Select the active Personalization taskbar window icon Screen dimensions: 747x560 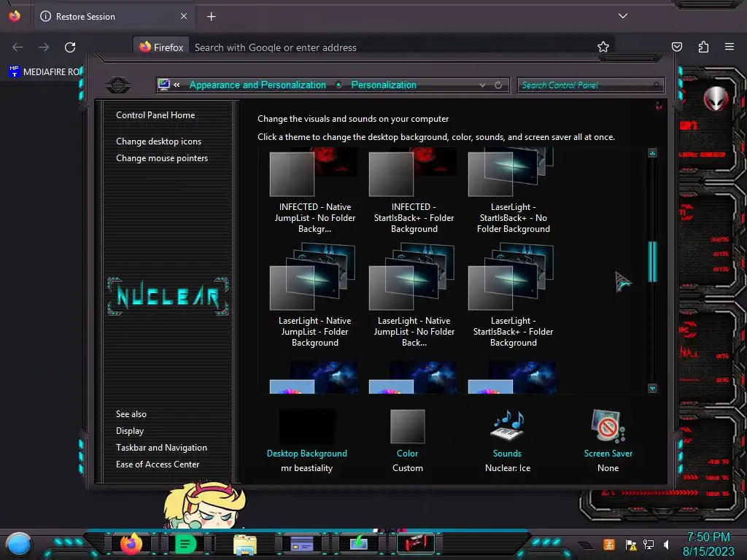[x=415, y=542]
